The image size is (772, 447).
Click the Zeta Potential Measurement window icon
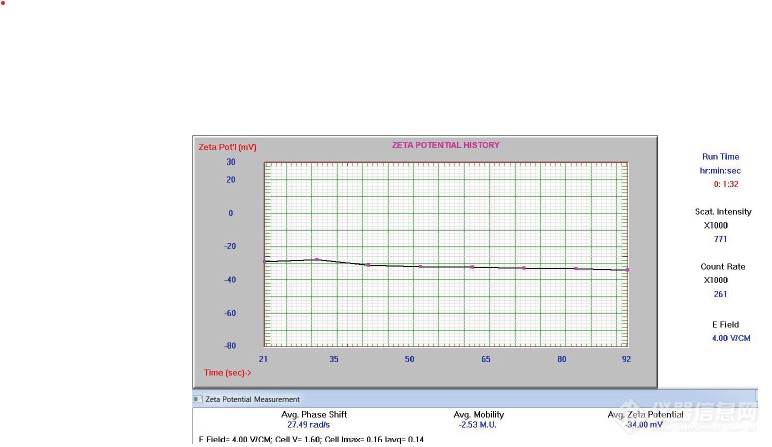click(x=198, y=400)
